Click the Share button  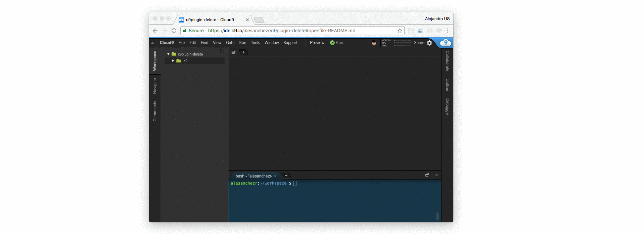419,43
